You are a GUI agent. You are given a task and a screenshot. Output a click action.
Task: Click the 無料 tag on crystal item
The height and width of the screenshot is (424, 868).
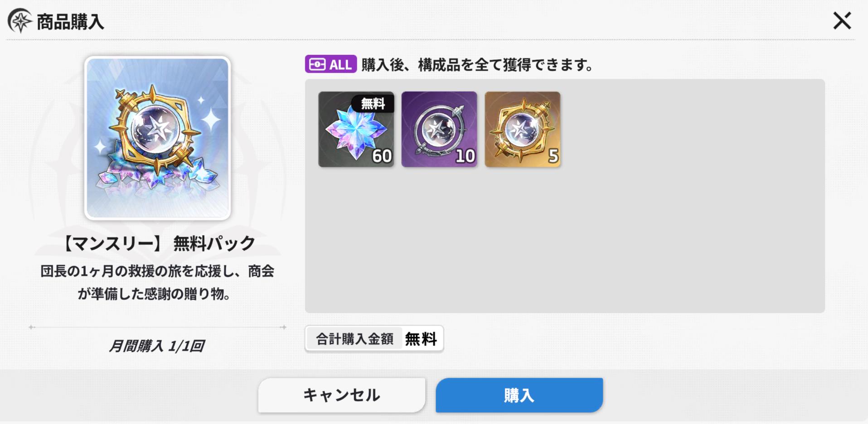(x=373, y=104)
